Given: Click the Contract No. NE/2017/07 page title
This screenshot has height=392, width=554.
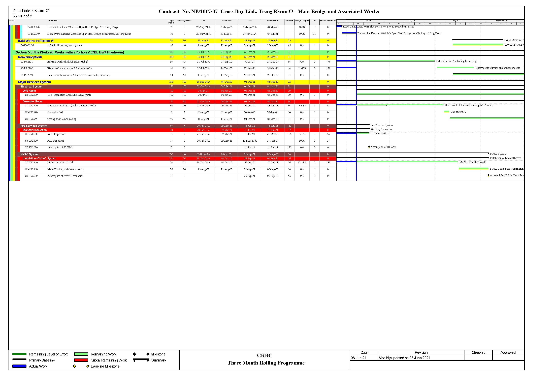Looking at the screenshot, I should pos(269,11).
